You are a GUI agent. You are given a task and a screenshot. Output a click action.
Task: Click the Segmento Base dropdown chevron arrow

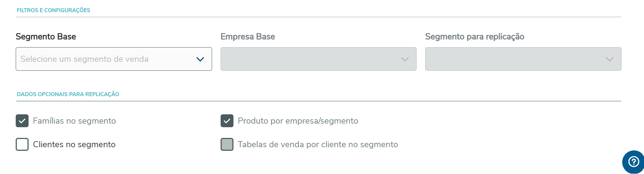coord(200,59)
